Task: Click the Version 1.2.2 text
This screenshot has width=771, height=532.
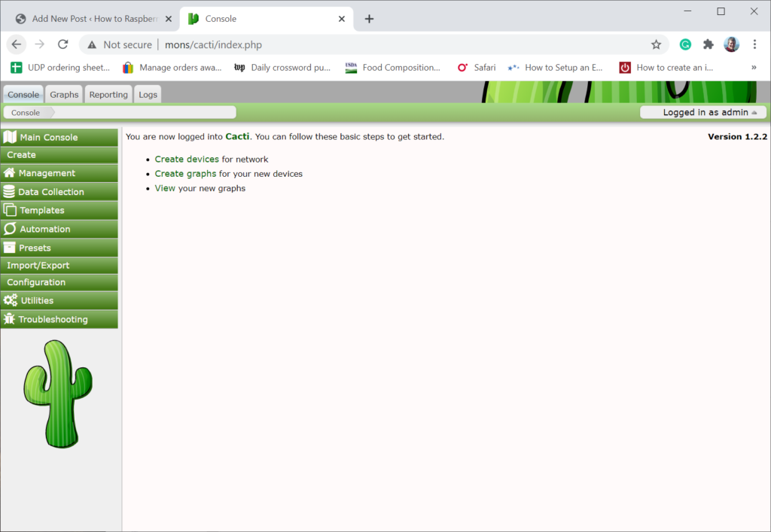Action: click(737, 136)
